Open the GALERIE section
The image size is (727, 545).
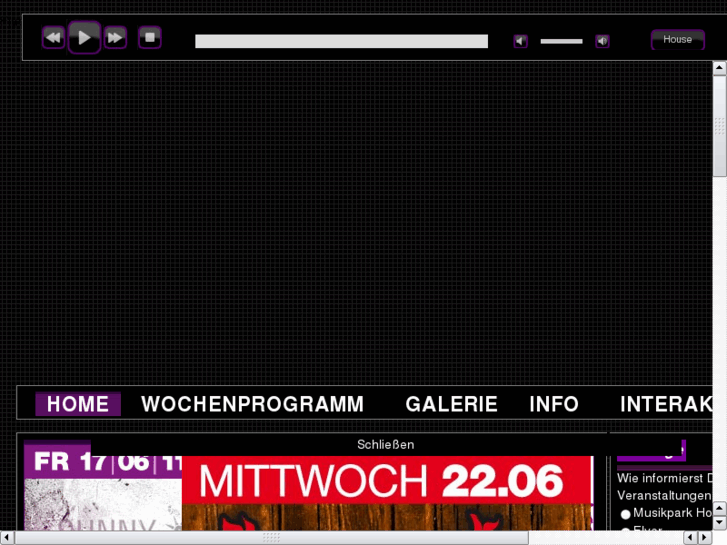tap(451, 404)
